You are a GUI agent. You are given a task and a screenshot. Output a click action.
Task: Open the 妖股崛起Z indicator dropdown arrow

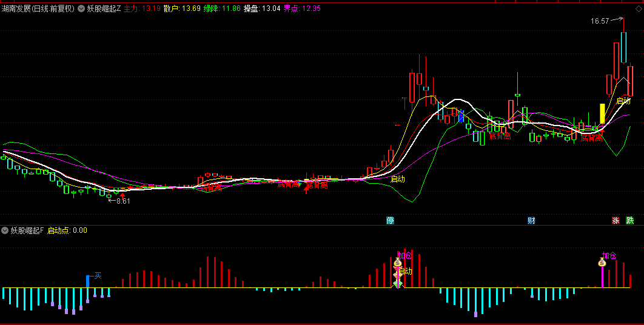click(x=81, y=8)
